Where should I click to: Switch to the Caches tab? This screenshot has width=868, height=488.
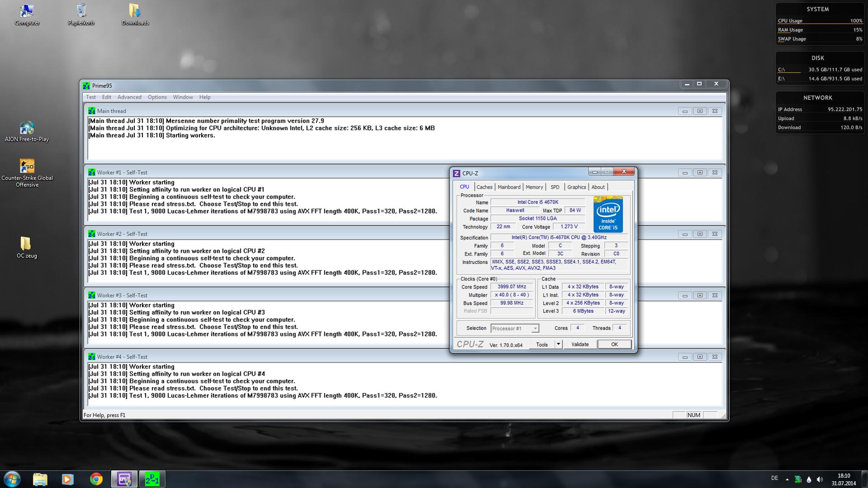click(484, 187)
